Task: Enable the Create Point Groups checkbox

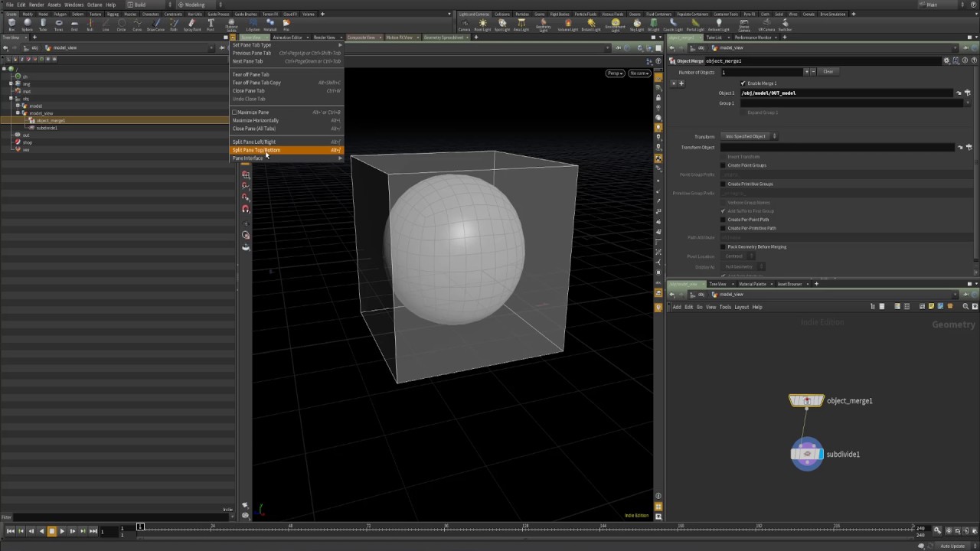Action: 723,165
